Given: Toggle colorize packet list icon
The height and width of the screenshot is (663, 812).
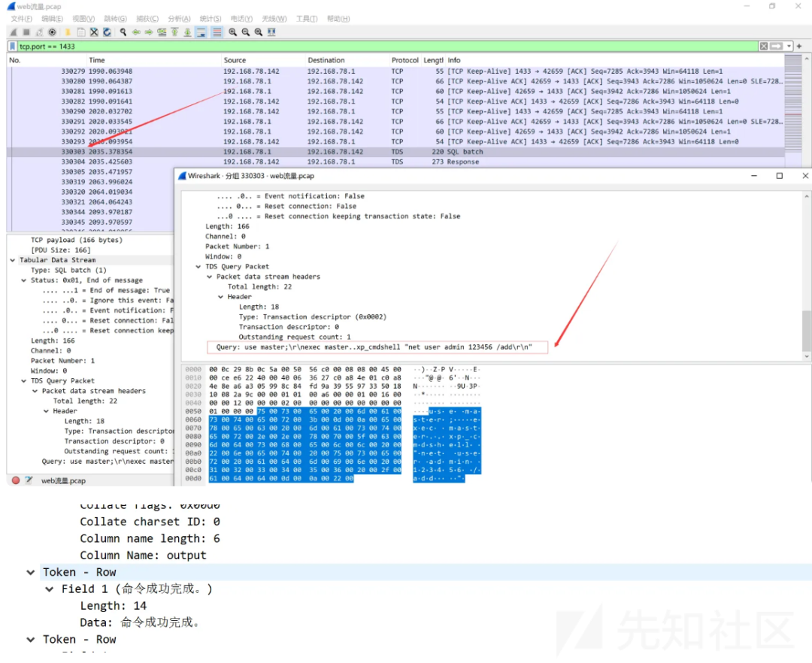Looking at the screenshot, I should 217,32.
